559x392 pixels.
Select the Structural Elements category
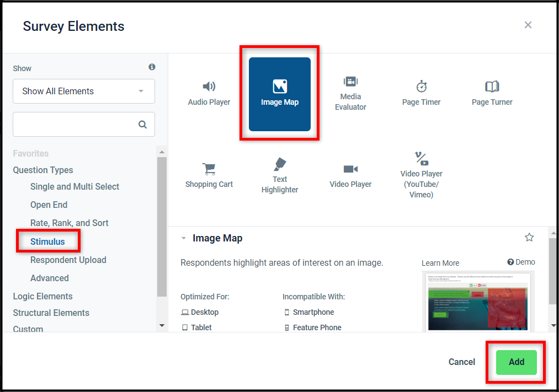click(x=51, y=313)
